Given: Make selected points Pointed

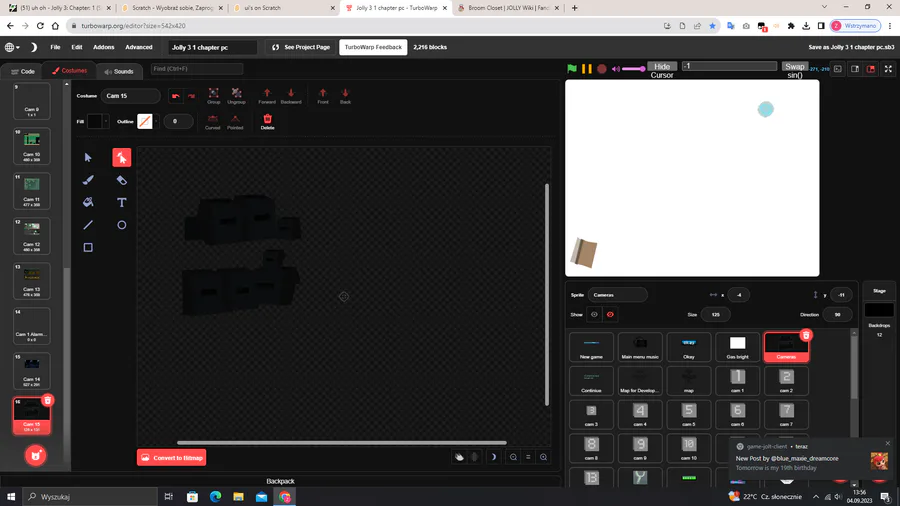Looking at the screenshot, I should (235, 122).
